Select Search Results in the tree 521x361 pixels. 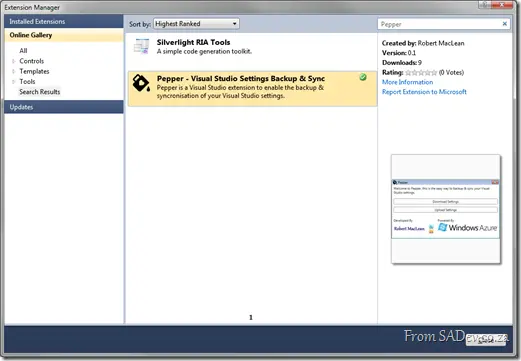(x=40, y=92)
